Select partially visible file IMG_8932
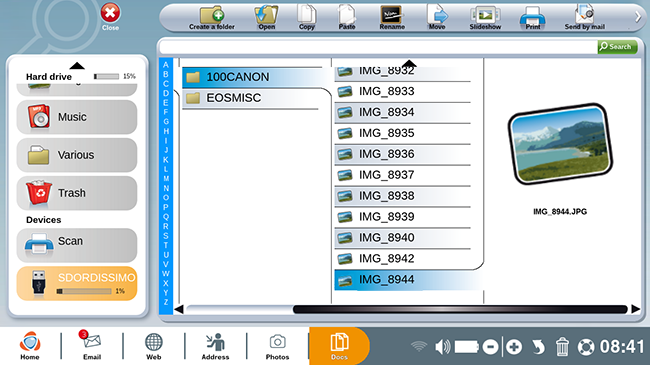Image resolution: width=650 pixels, height=365 pixels. click(x=403, y=74)
